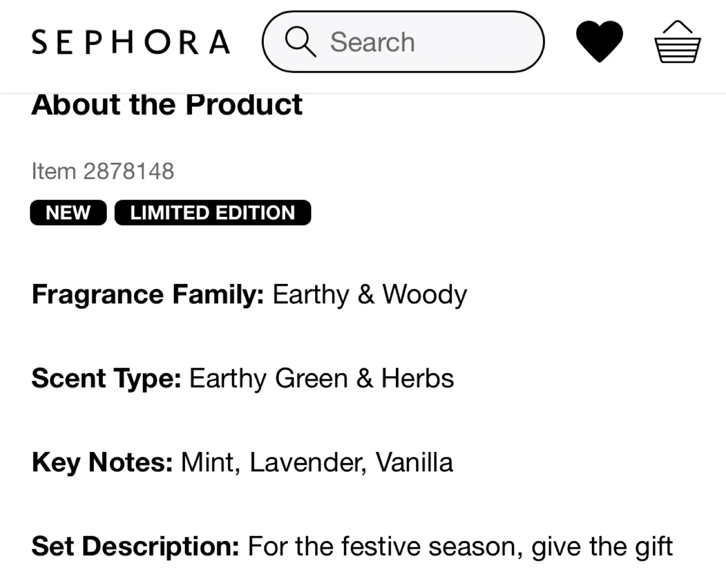Go to the Sephora logo home

131,42
